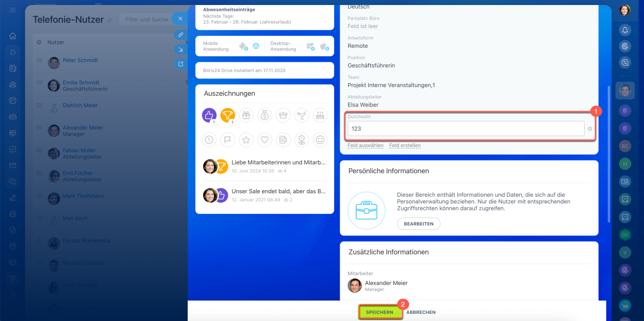The image size is (644, 321).
Task: Open the row menu for Emilia Schmidt
Action: pyautogui.click(x=39, y=83)
